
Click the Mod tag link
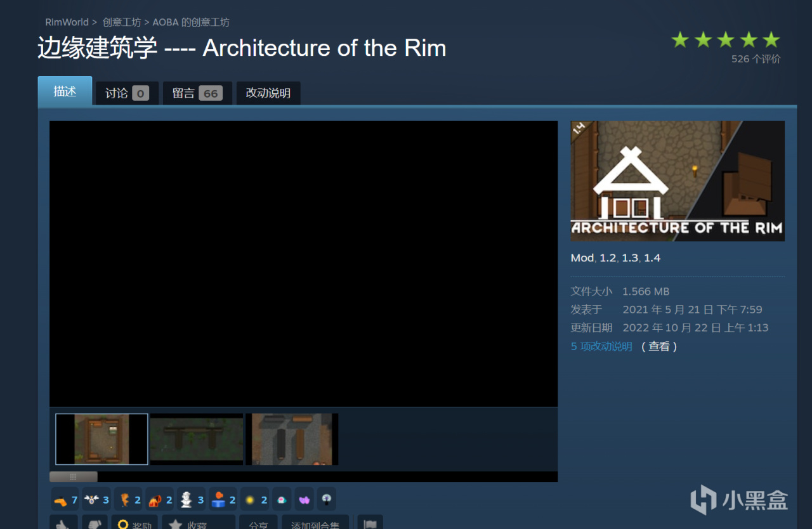[582, 258]
